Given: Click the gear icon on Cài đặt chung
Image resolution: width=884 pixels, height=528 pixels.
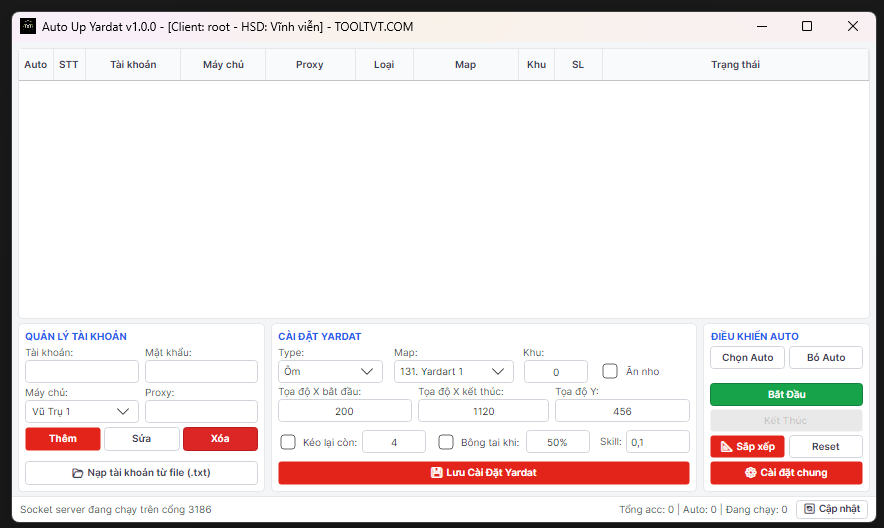Looking at the screenshot, I should coord(750,472).
